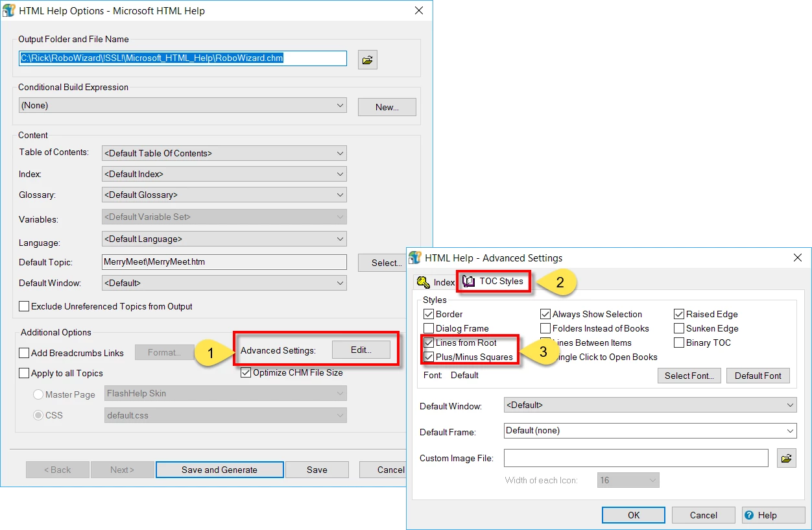The height and width of the screenshot is (530, 812).
Task: Toggle Raised Edge checkbox
Action: tap(679, 314)
